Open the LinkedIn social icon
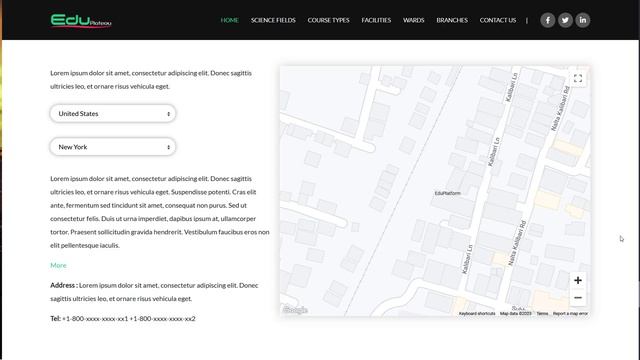Image resolution: width=640 pixels, height=360 pixels. [582, 20]
